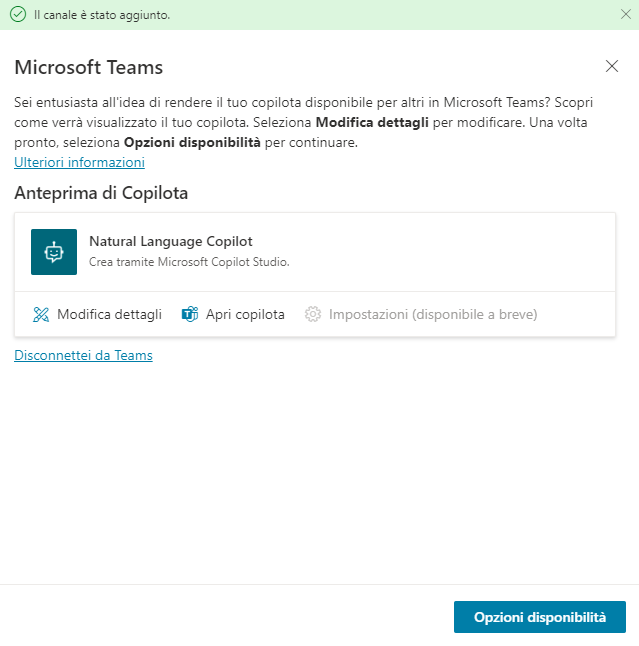Click the Impostazioni gear icon
This screenshot has width=639, height=646.
(313, 314)
